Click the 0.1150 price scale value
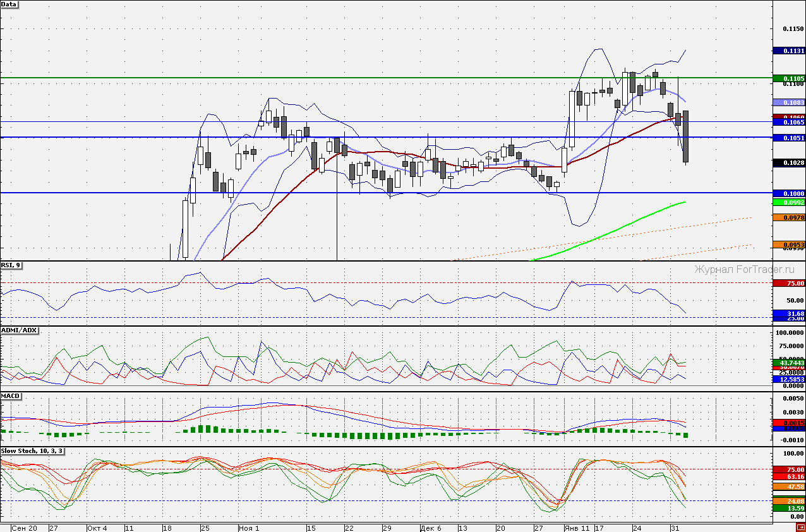The width and height of the screenshot is (806, 532). coord(793,29)
